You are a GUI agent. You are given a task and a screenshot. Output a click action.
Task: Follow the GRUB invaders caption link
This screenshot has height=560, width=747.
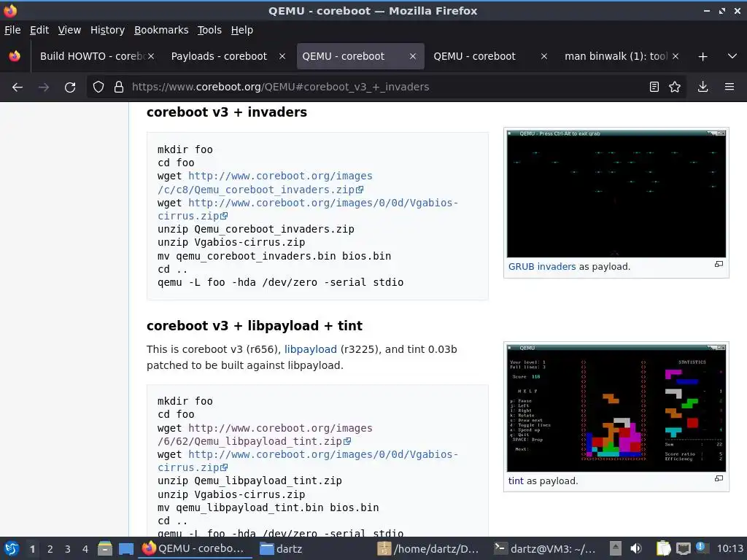pos(542,267)
